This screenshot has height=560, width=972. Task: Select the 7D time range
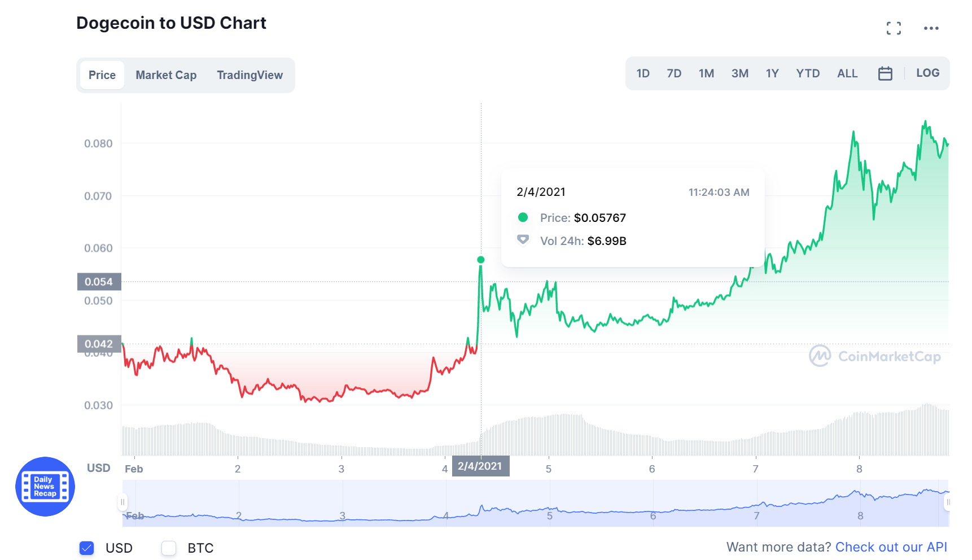tap(674, 73)
